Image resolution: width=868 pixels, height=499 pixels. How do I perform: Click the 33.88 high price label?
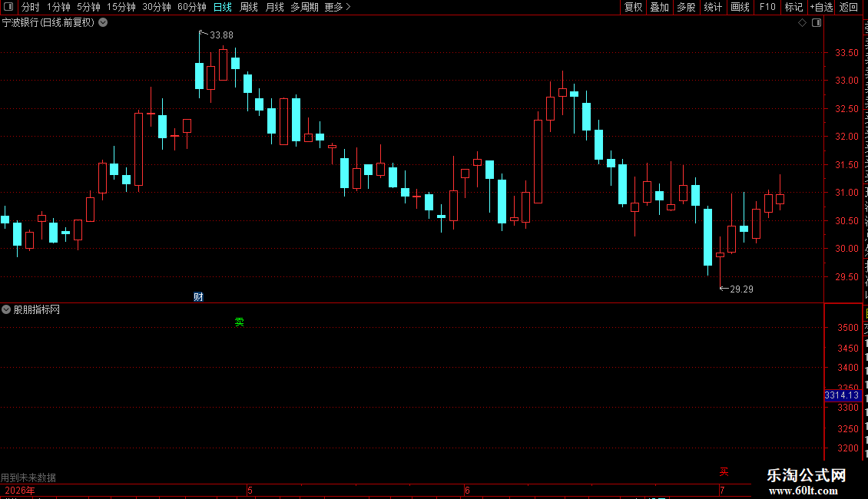[221, 35]
